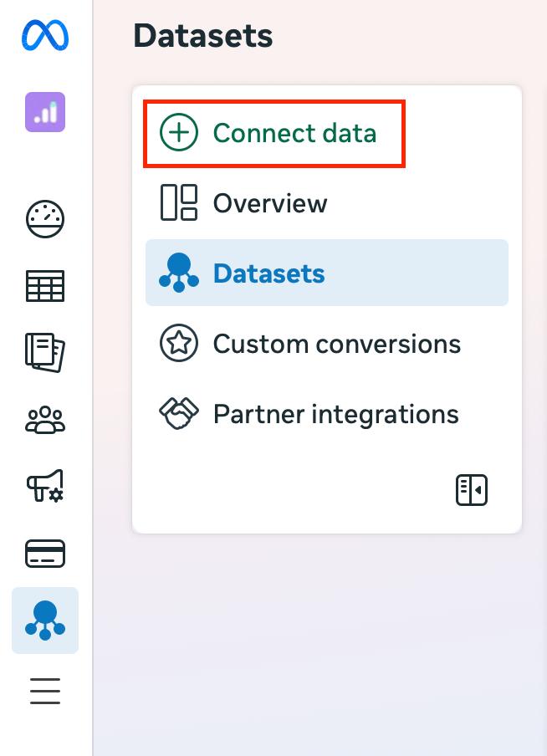Collapse the Datasets navigation panel
Viewport: 547px width, 756px height.
click(x=472, y=490)
